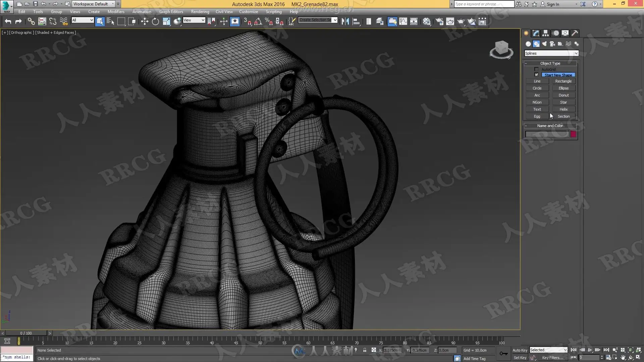Click the Rectangle spline button
Viewport: 644px width, 362px height.
point(563,81)
